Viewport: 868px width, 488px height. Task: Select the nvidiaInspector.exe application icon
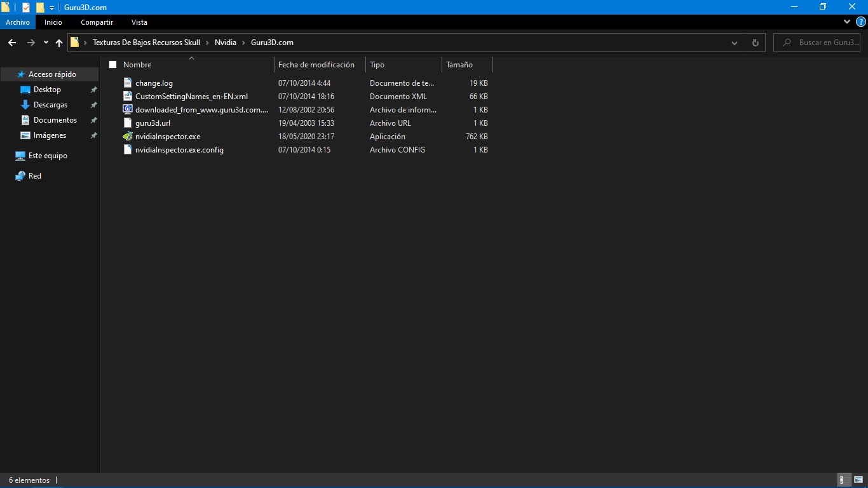tap(128, 137)
